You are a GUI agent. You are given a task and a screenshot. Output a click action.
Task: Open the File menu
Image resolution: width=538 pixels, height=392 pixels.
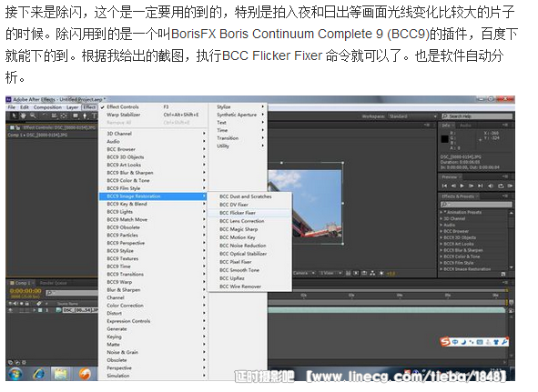click(12, 107)
